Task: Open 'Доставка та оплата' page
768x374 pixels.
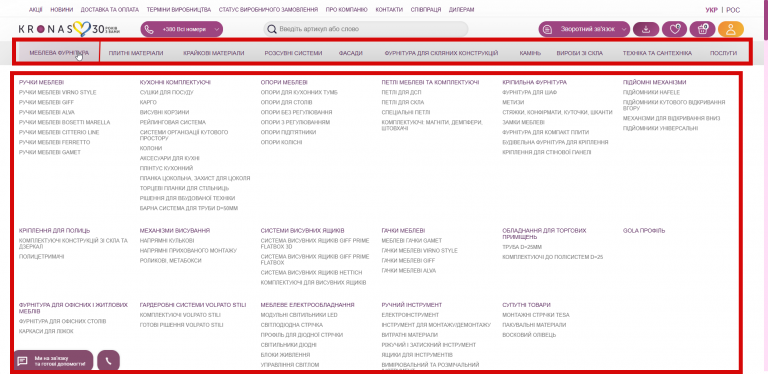Action: (x=110, y=10)
